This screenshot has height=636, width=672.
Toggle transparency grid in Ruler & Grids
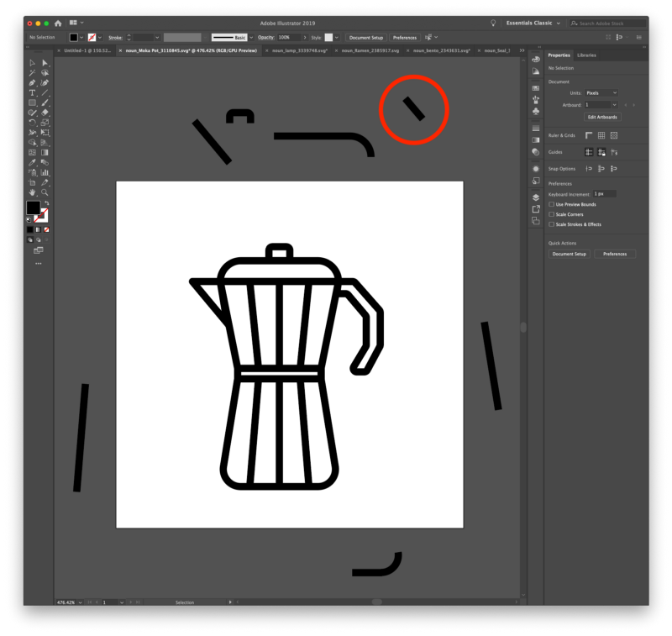pyautogui.click(x=614, y=135)
